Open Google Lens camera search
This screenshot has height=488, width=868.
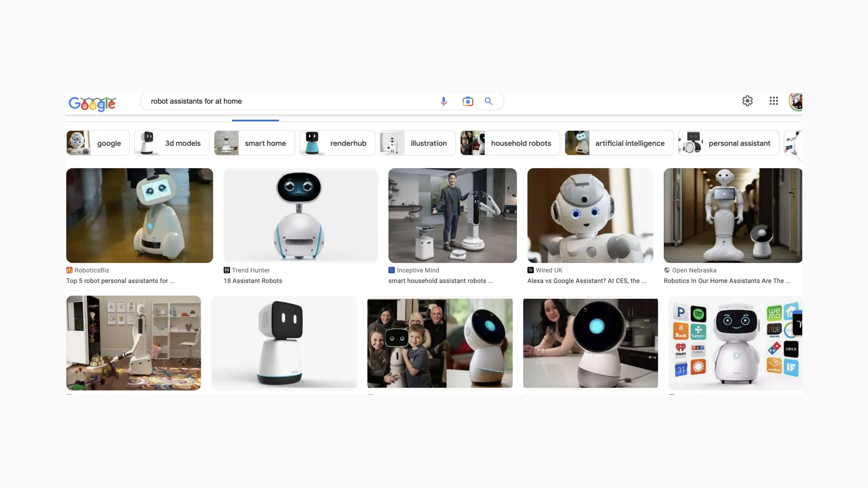pos(467,101)
